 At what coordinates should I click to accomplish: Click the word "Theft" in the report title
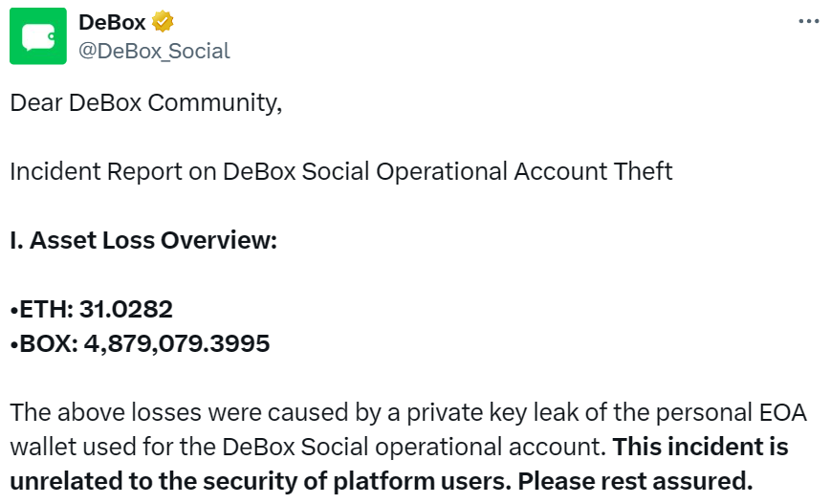[x=641, y=171]
